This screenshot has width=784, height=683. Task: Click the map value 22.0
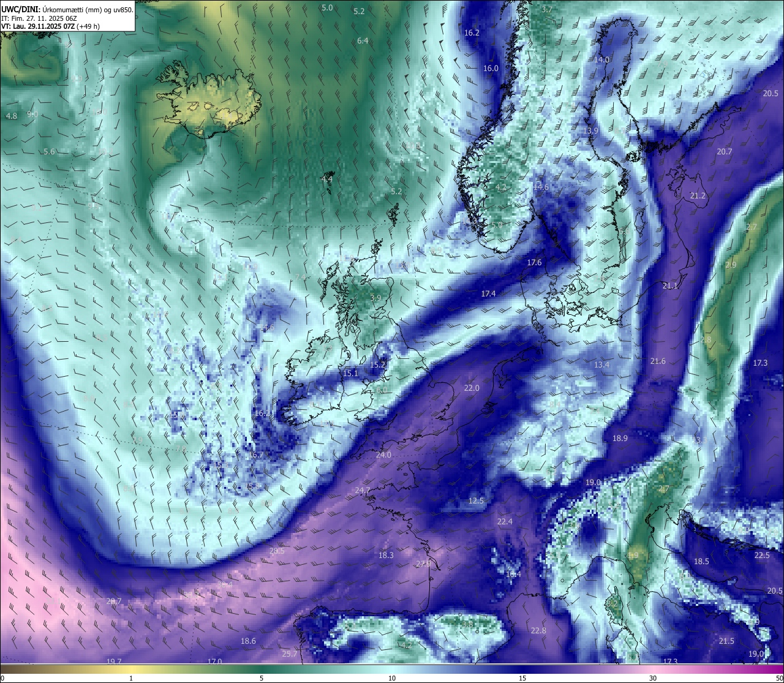pos(472,388)
